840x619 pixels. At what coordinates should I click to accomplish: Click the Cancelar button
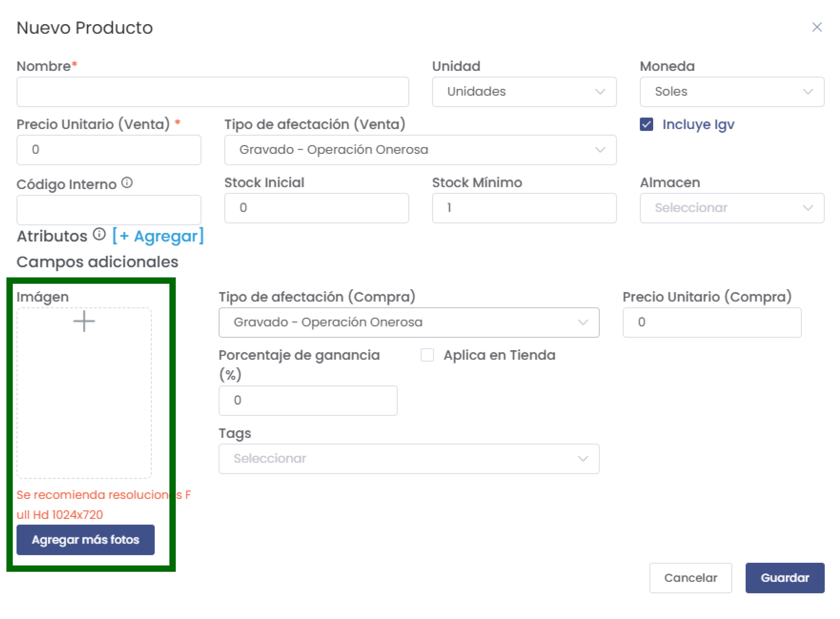pyautogui.click(x=690, y=578)
